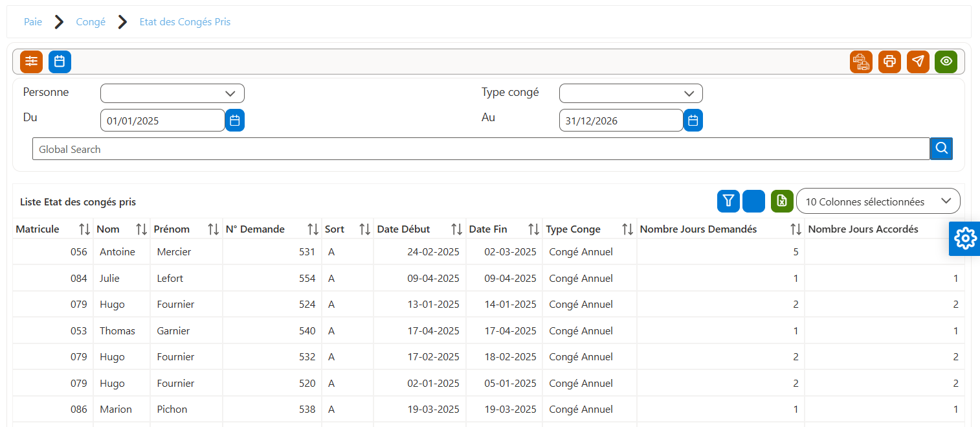Viewport: 980px width, 427px height.
Task: Open the Personne dropdown
Action: [x=172, y=93]
